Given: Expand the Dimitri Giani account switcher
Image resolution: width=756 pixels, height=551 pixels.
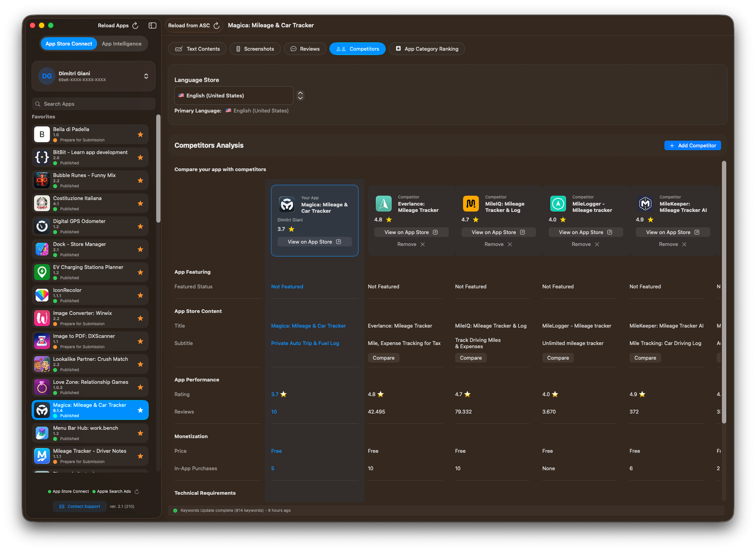Looking at the screenshot, I should pyautogui.click(x=146, y=76).
